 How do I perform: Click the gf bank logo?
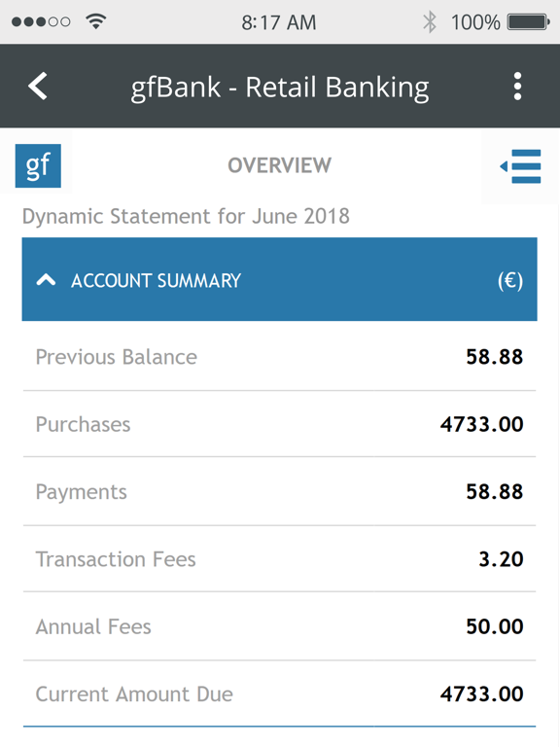click(38, 165)
